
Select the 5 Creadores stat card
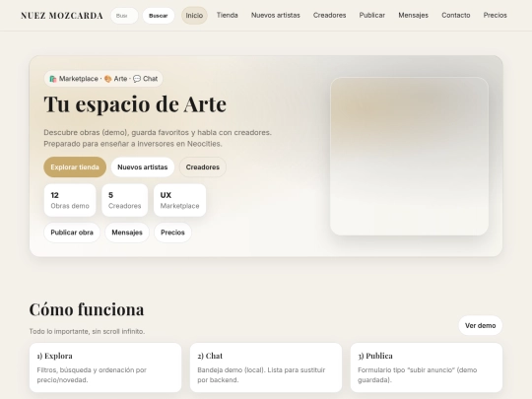tap(124, 200)
